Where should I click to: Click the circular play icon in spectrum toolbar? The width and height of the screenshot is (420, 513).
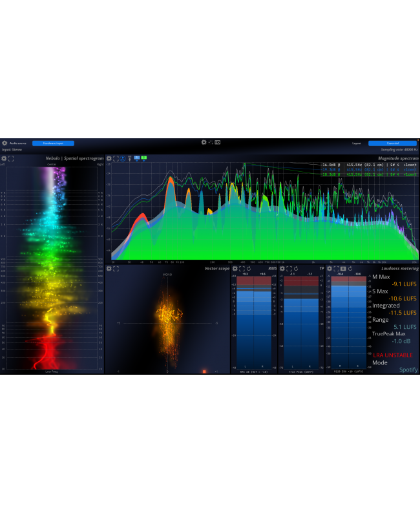click(123, 158)
